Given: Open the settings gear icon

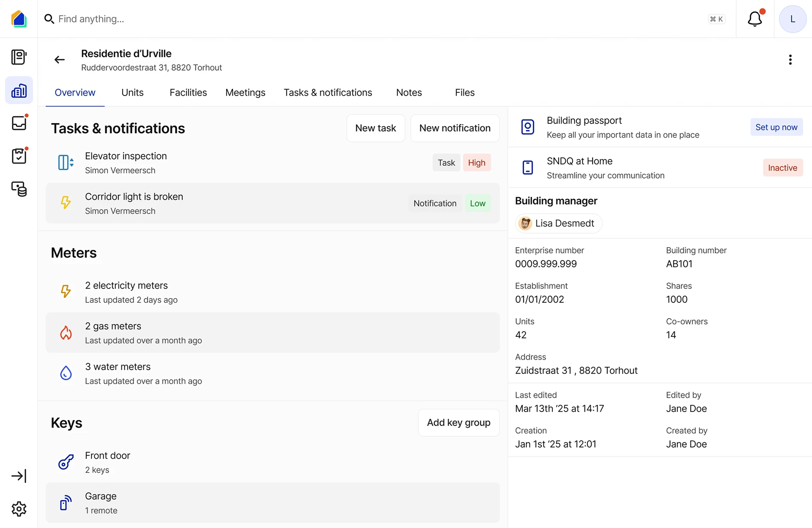Looking at the screenshot, I should coord(19,509).
